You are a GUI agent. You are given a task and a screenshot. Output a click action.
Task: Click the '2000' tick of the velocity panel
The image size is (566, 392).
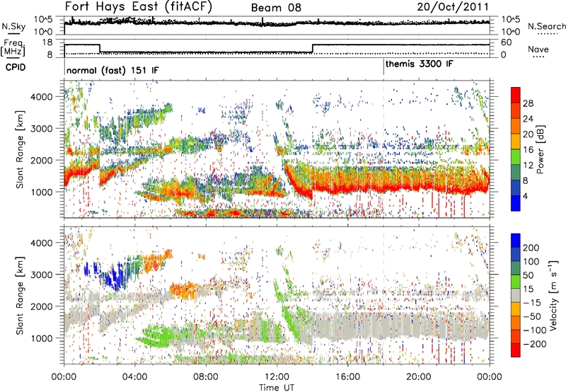coord(43,306)
